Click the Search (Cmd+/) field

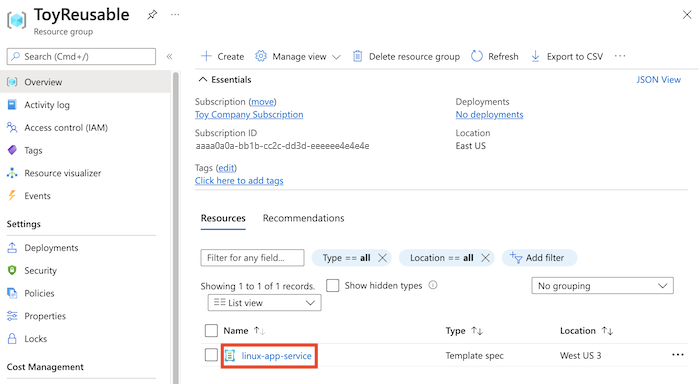tap(81, 57)
